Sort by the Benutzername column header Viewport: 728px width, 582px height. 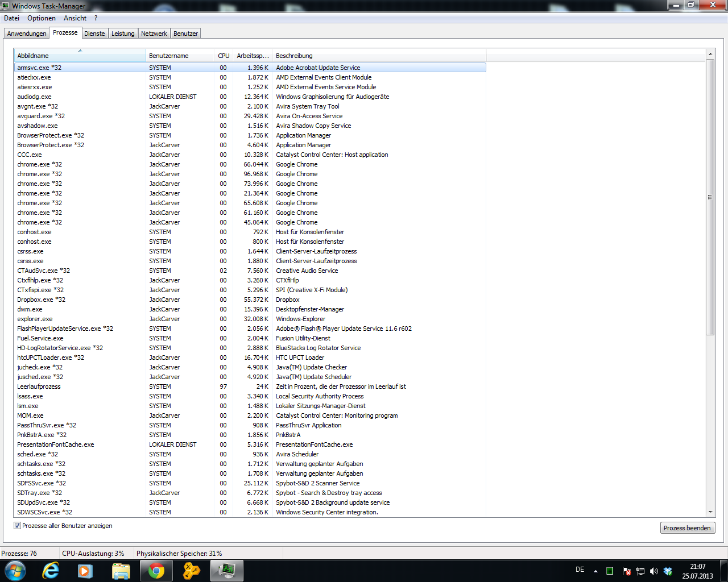[x=180, y=56]
